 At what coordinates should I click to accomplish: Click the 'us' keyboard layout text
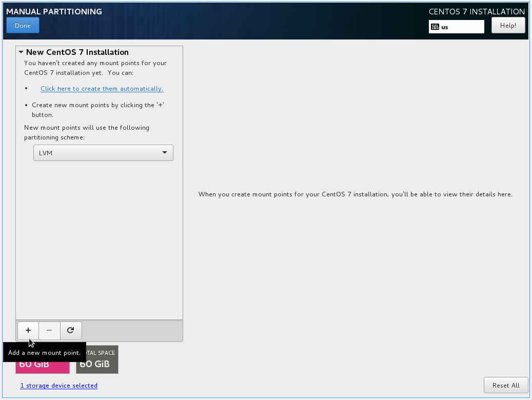click(x=445, y=27)
